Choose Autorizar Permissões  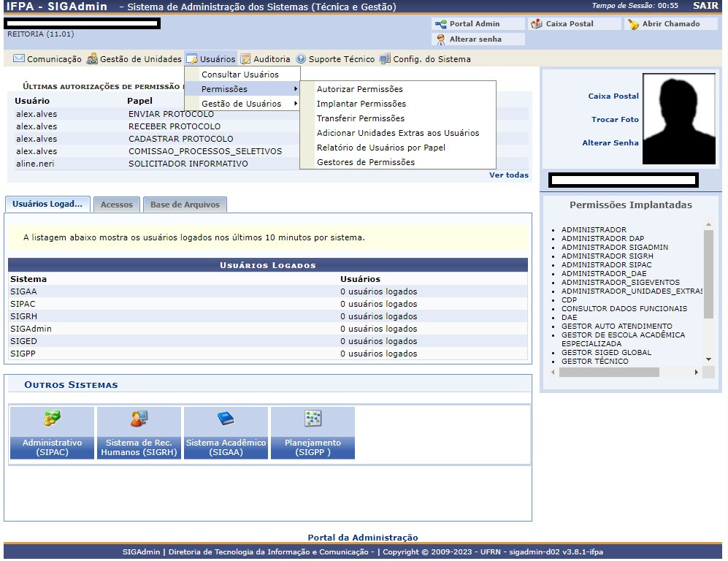[x=360, y=88]
